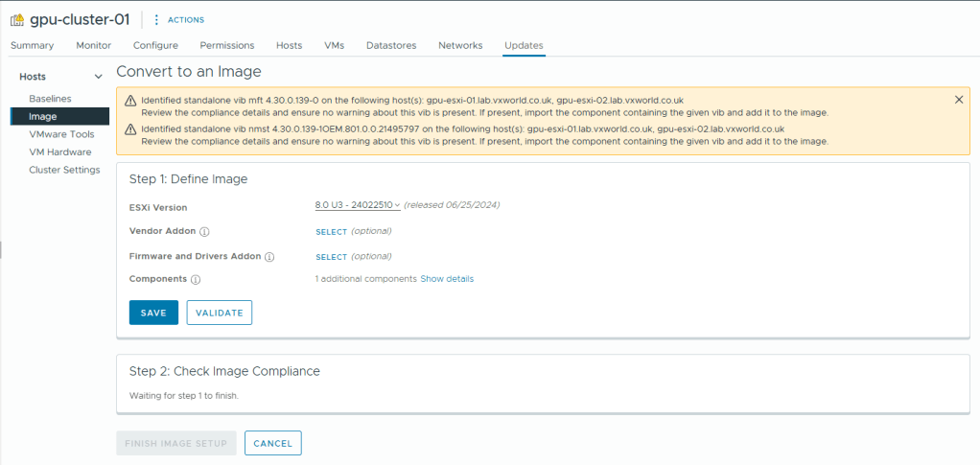Dismiss the warning banner with X
The width and height of the screenshot is (980, 465).
click(959, 100)
